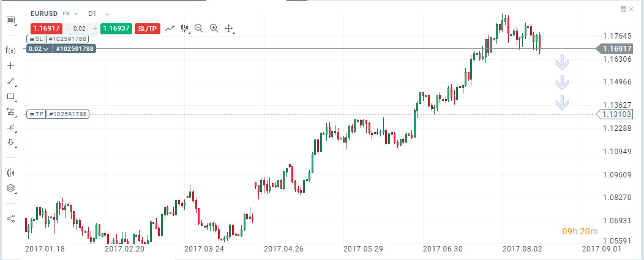
Task: Zoom out the chart
Action: [x=199, y=28]
